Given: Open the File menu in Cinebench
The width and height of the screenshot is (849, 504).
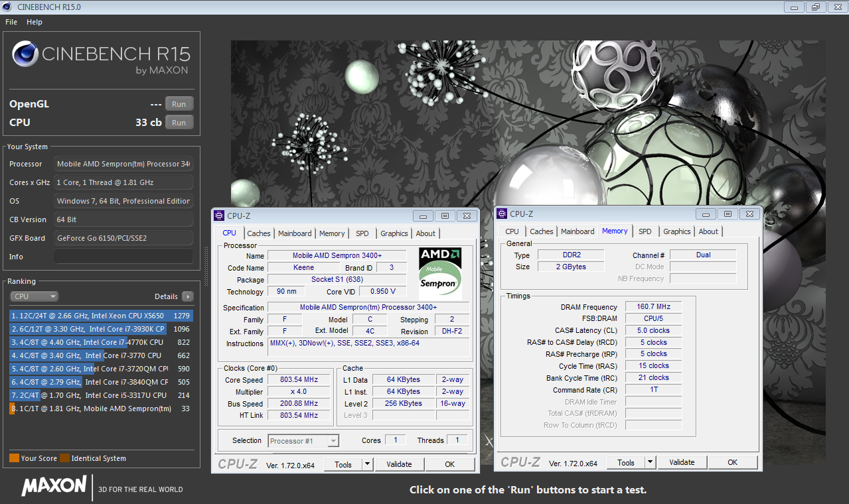Looking at the screenshot, I should (11, 22).
